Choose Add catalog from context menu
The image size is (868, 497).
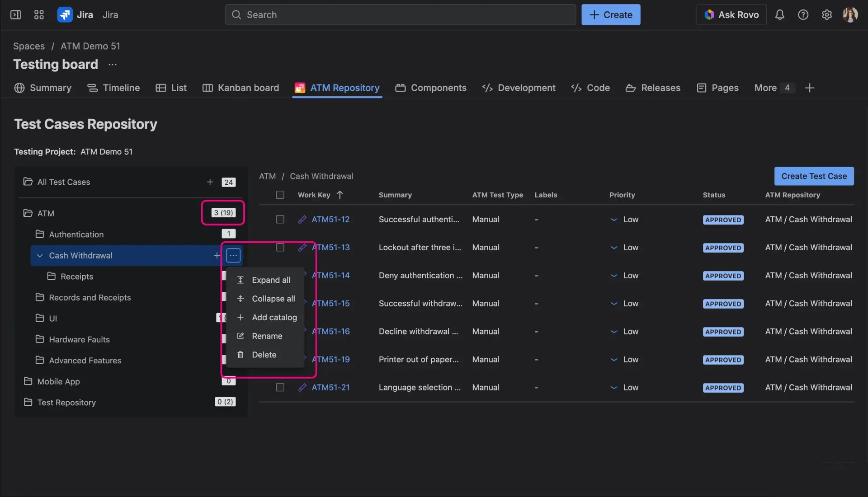click(x=265, y=318)
